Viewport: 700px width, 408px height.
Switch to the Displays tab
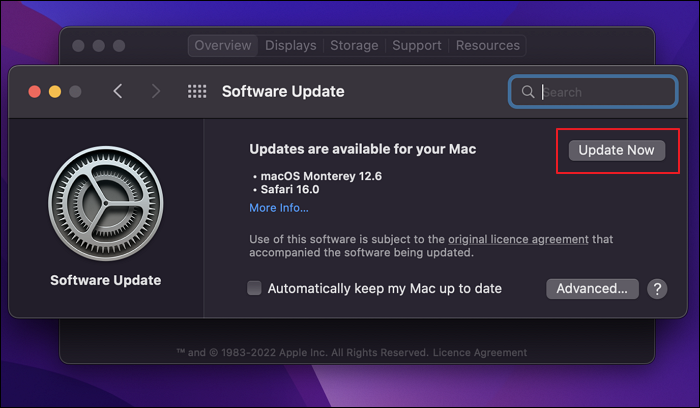(x=290, y=46)
